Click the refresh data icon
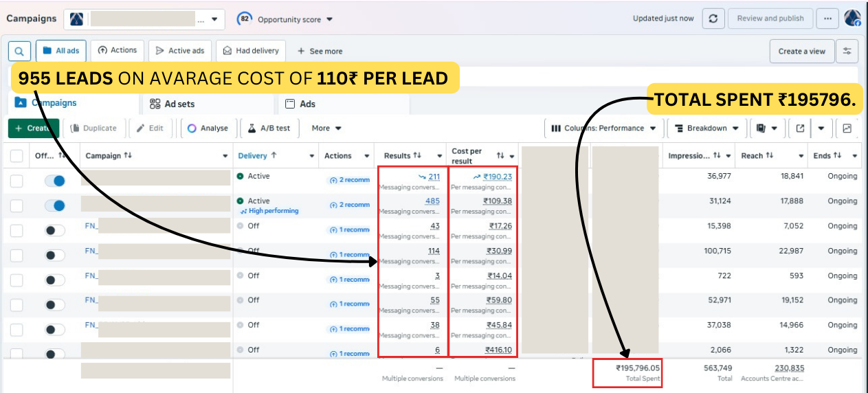868x393 pixels. click(713, 19)
